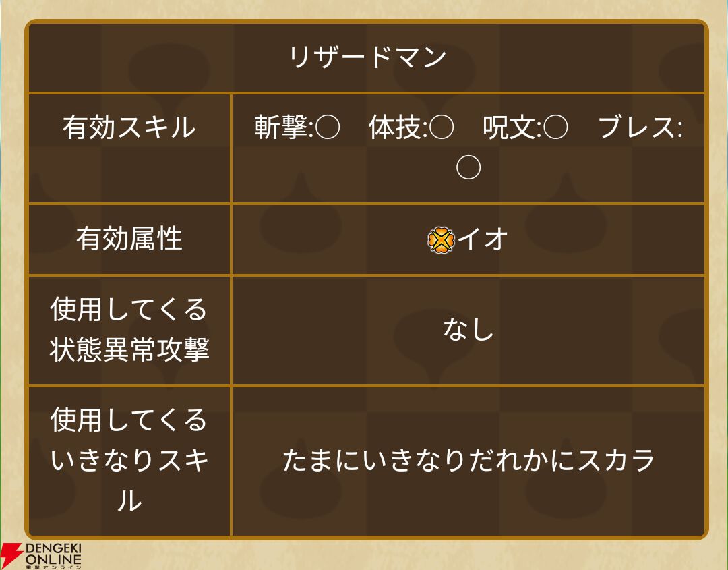Screen dimensions: 728x570
Task: Select the 有効属性 row label
Action: pyautogui.click(x=129, y=239)
